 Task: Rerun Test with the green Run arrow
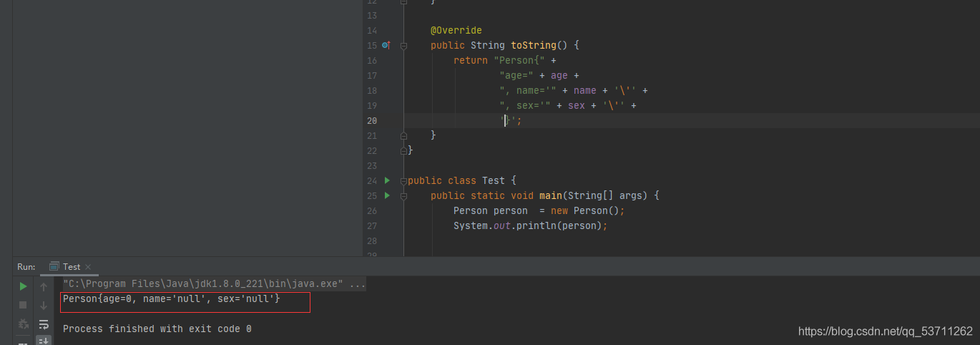[x=23, y=286]
